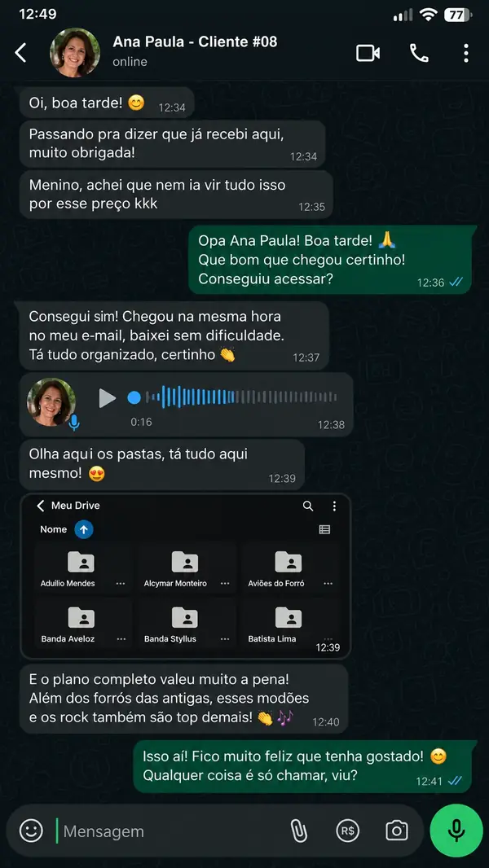Select sent message "Isso aí! Fico muito feliz"
The image size is (489, 868).
(x=305, y=767)
